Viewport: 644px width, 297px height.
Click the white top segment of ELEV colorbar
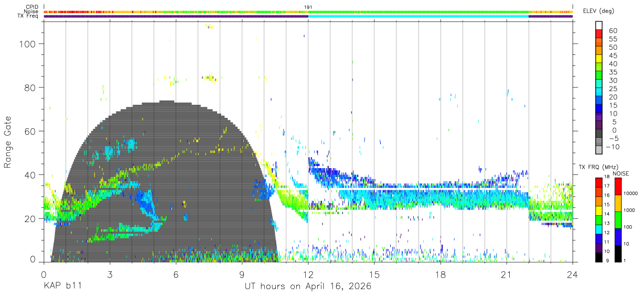coord(599,26)
